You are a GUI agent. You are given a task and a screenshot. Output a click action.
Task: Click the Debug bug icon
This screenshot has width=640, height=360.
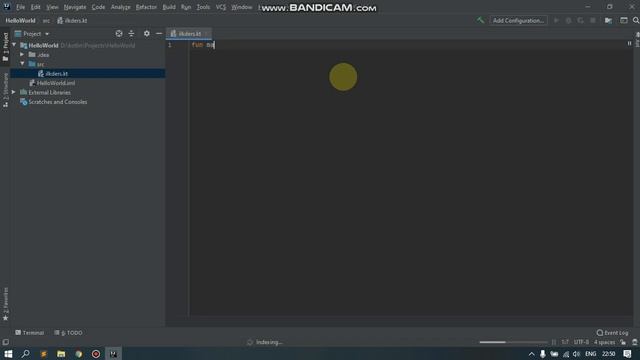point(568,20)
